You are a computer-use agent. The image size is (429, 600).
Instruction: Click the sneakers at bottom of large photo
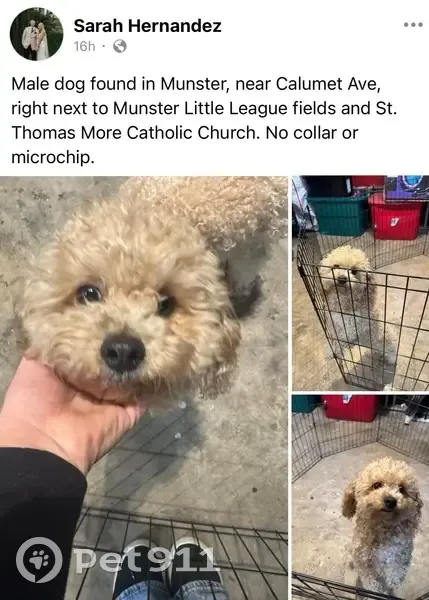(x=168, y=562)
